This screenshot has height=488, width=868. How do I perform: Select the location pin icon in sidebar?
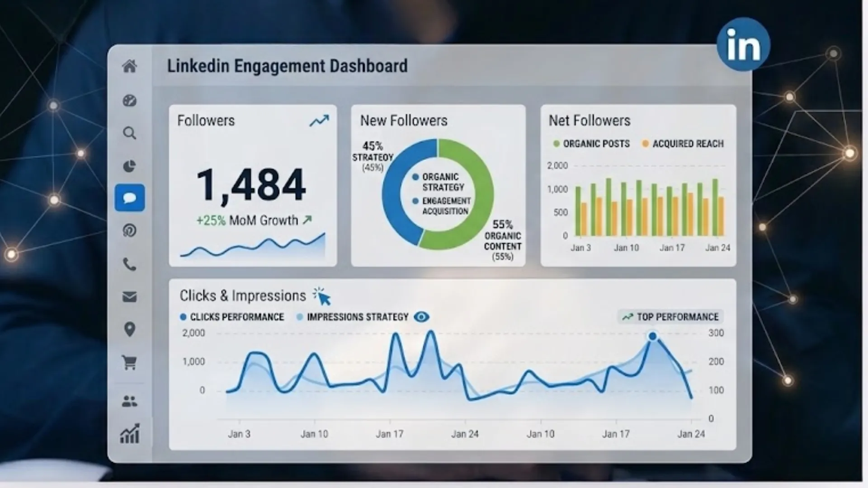[x=130, y=329]
